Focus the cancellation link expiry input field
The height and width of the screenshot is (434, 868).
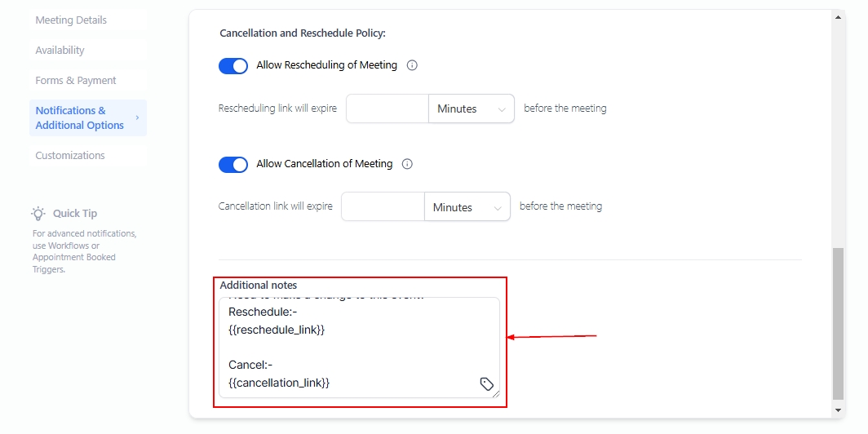383,207
